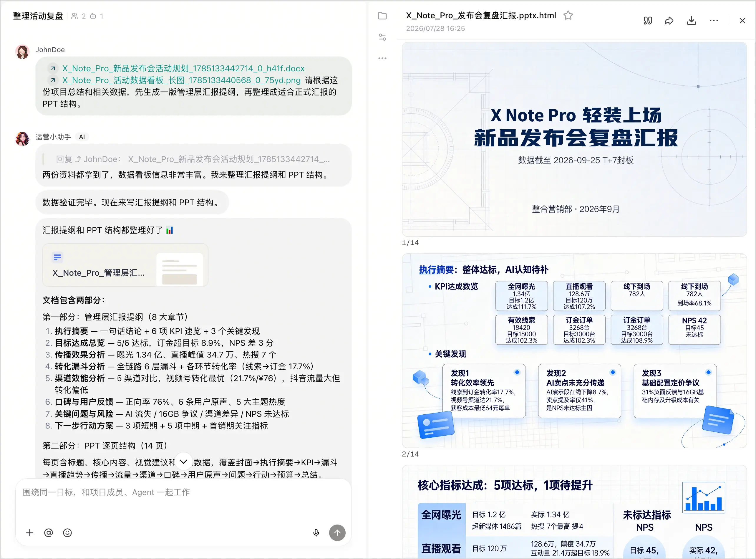
Task: Click the quote icon in preview header
Action: 647,21
